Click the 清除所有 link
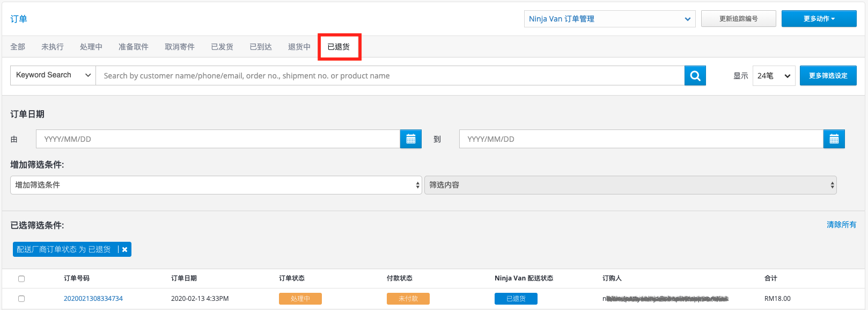This screenshot has width=868, height=310. coord(841,225)
